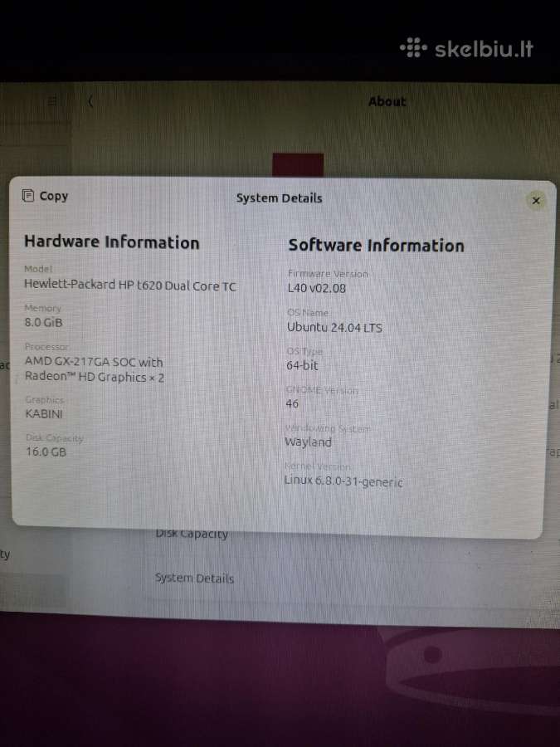560x747 pixels.
Task: Click the 'About' page title
Action: pyautogui.click(x=387, y=101)
